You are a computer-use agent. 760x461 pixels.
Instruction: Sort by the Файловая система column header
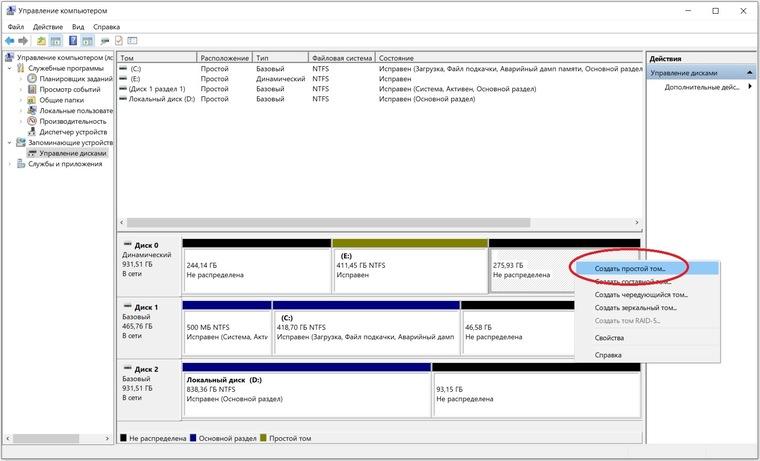[x=342, y=58]
